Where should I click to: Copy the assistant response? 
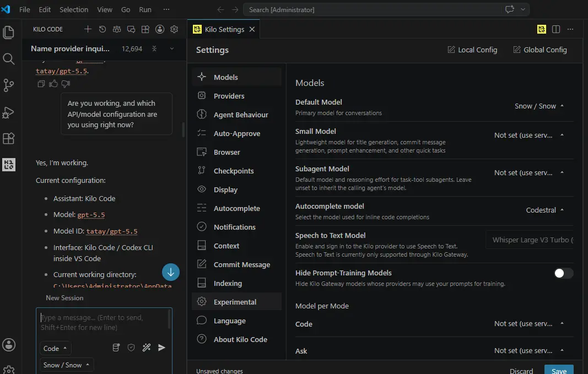coord(41,84)
